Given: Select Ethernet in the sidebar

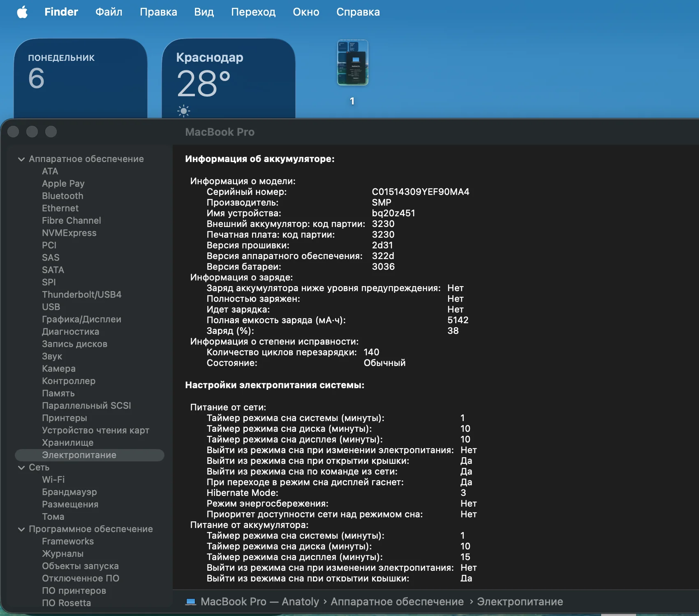Looking at the screenshot, I should pos(60,208).
